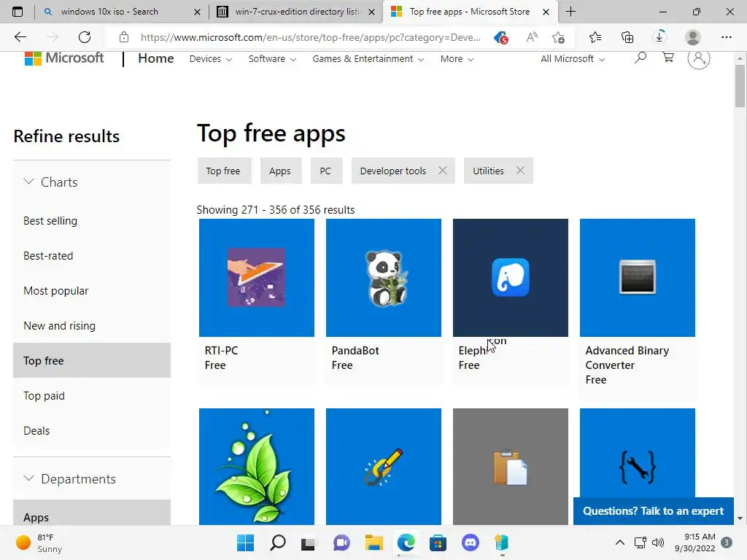Open a new tab with plus button
747x560 pixels.
(x=570, y=12)
